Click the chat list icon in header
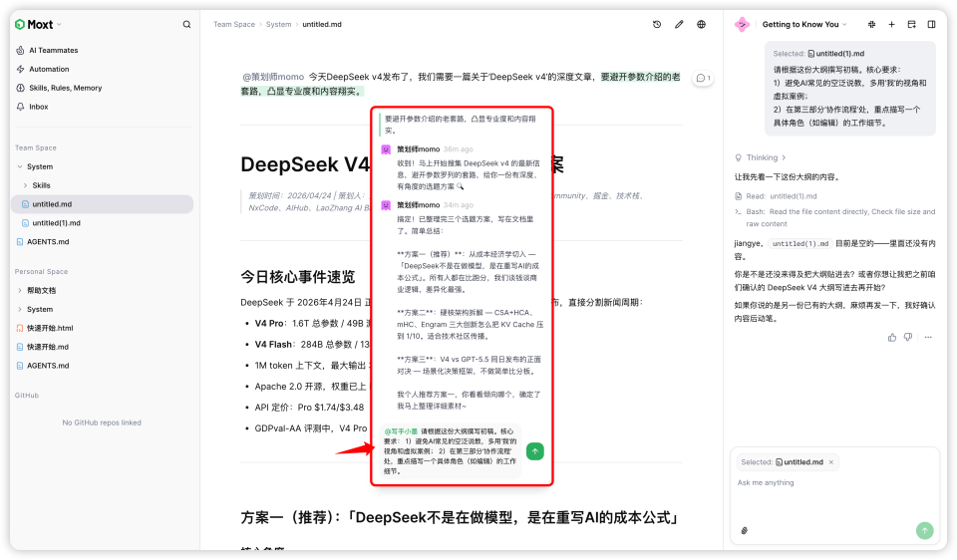The image size is (957, 560). pos(912,24)
